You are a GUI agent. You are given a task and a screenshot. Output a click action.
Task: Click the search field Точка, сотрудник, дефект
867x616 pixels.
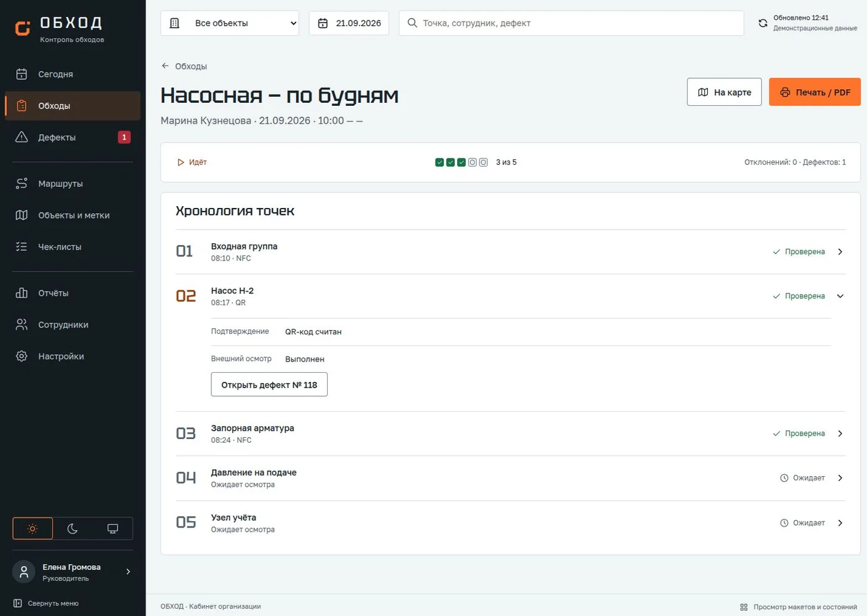572,23
